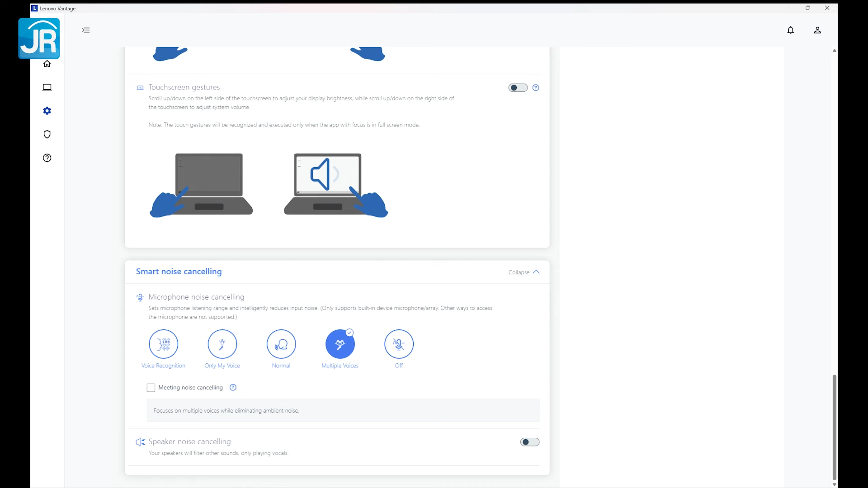This screenshot has width=868, height=488.
Task: Show Meeting noise cancelling help info
Action: tap(233, 387)
